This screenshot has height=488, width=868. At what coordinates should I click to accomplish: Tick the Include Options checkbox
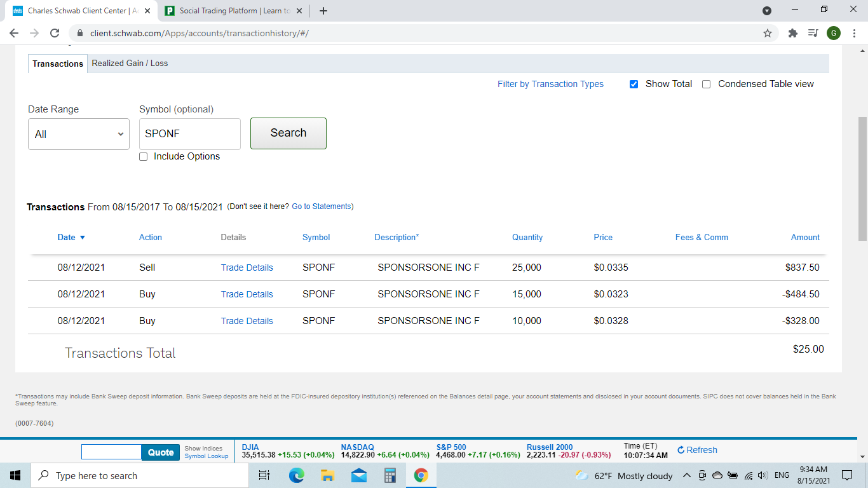(144, 156)
